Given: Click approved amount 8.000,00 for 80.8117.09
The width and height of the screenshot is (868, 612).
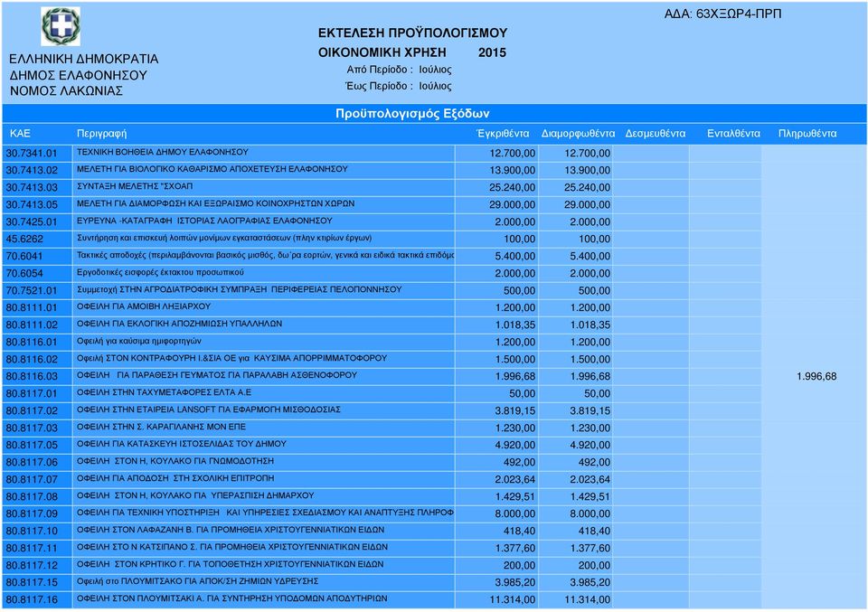Looking at the screenshot, I should pos(514,513).
